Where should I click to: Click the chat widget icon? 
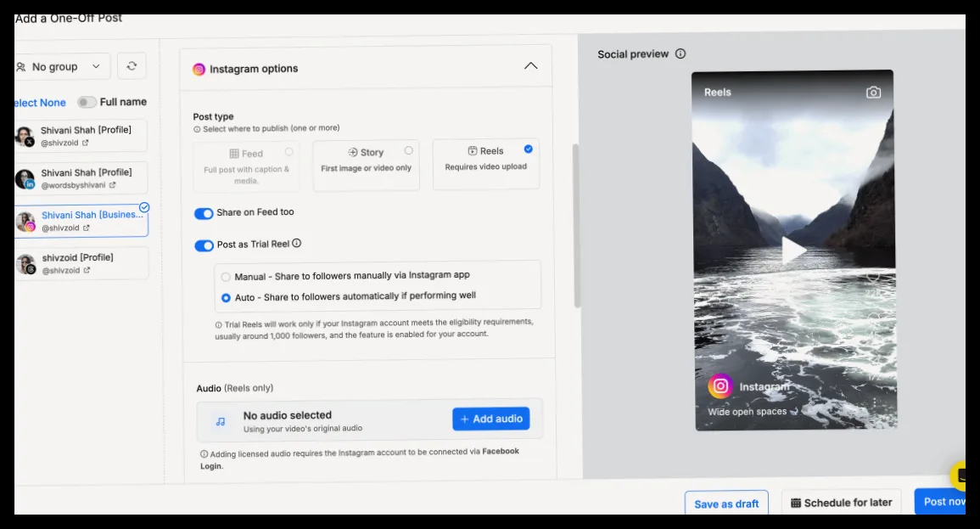click(959, 476)
